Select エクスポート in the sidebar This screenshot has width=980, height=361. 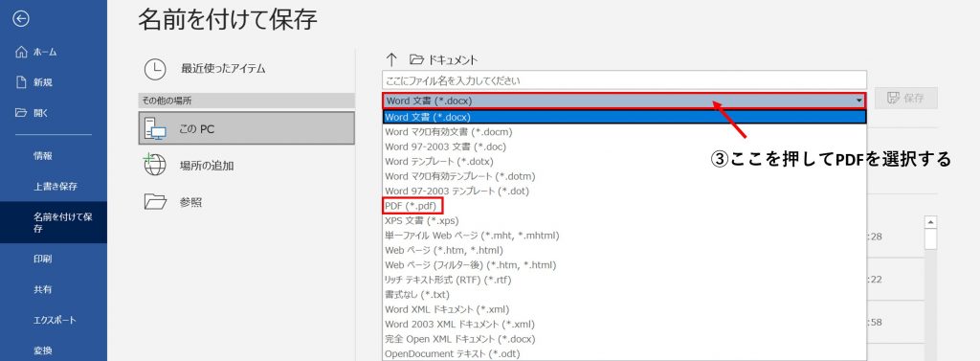click(54, 321)
